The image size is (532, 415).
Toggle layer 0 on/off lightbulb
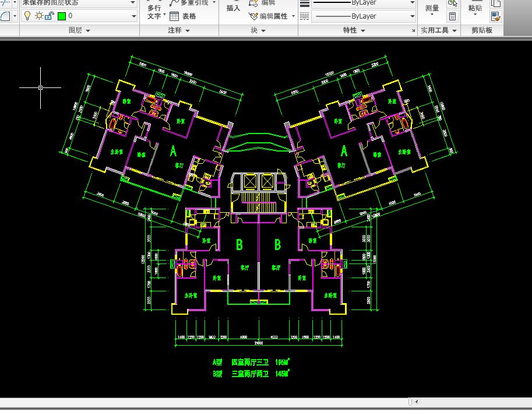coord(27,16)
